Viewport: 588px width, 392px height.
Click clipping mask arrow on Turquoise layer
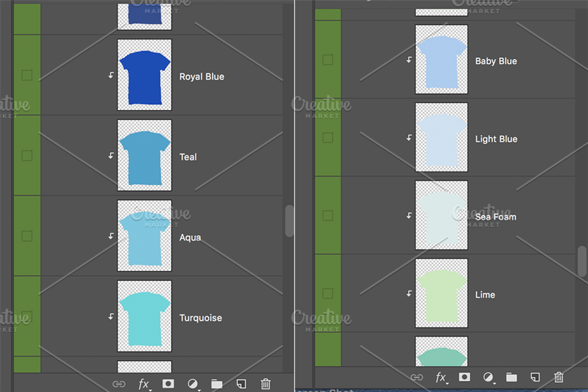111,316
